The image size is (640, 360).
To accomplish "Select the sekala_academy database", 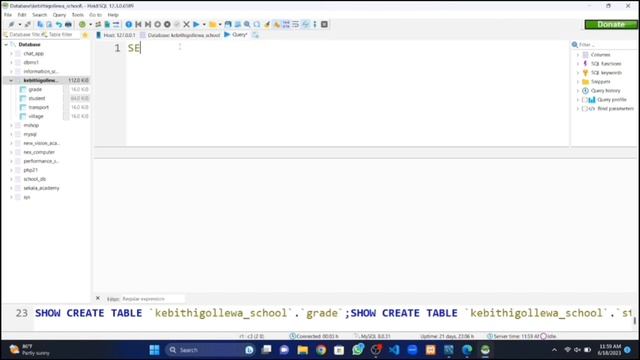I will coord(41,188).
